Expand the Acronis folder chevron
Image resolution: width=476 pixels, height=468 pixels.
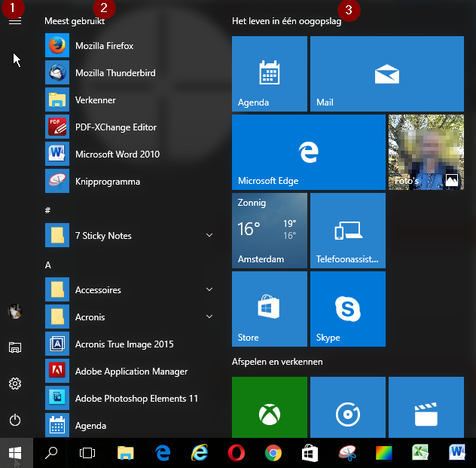coord(209,317)
